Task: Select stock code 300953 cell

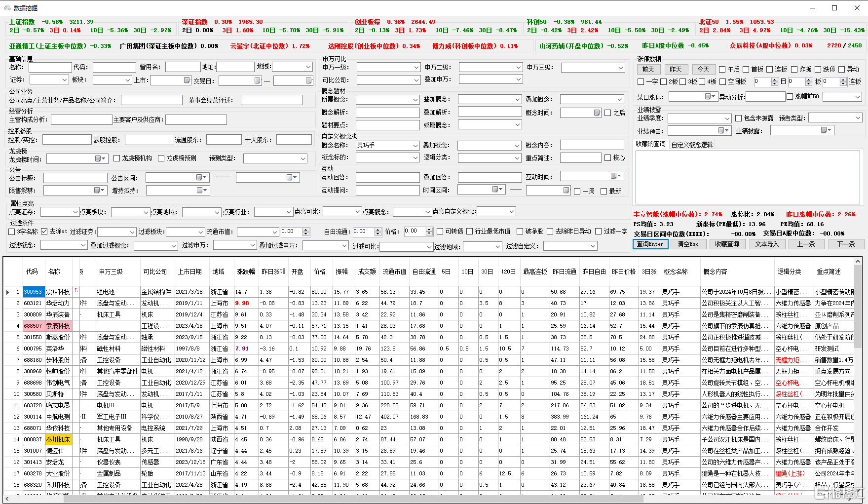Action: (33, 292)
